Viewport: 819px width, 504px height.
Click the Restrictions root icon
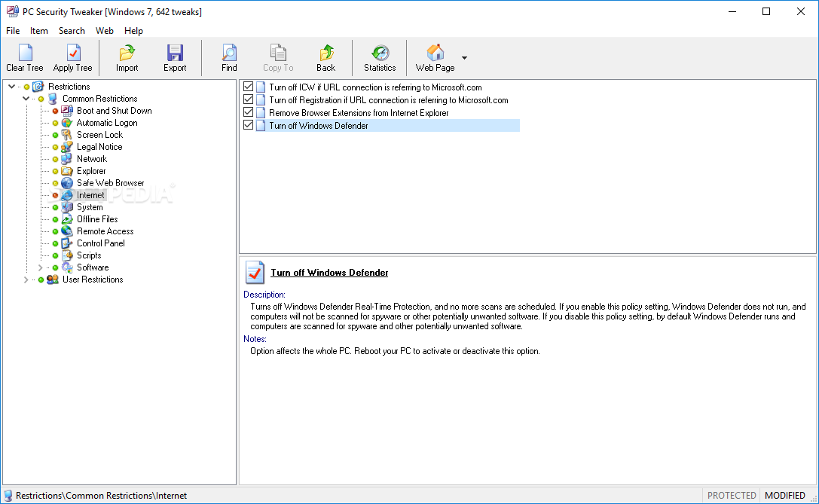(38, 87)
